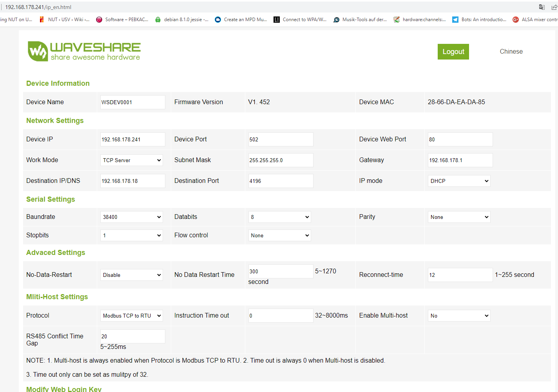
Task: Click the Device Name input field
Action: [x=132, y=102]
